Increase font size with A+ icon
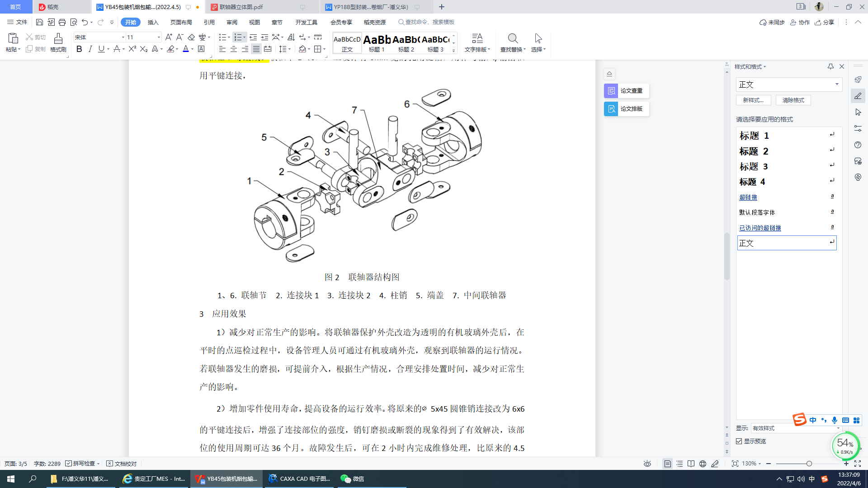 coord(169,37)
